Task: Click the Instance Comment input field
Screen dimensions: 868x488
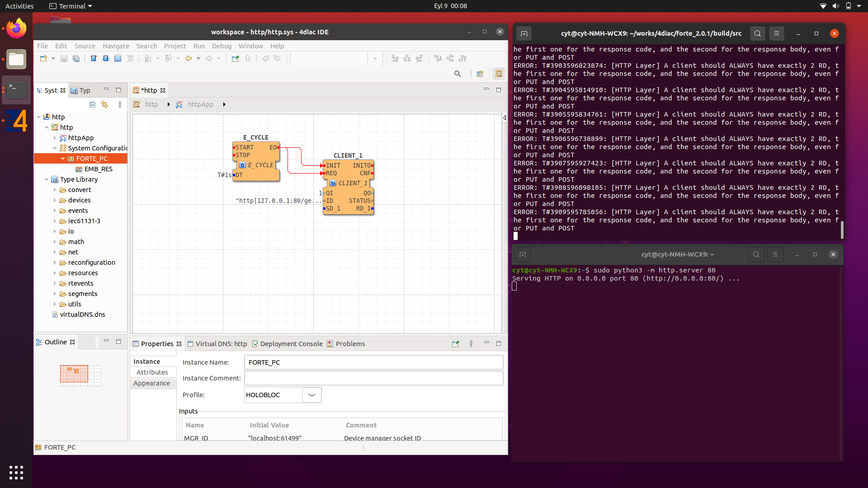Action: pyautogui.click(x=373, y=378)
